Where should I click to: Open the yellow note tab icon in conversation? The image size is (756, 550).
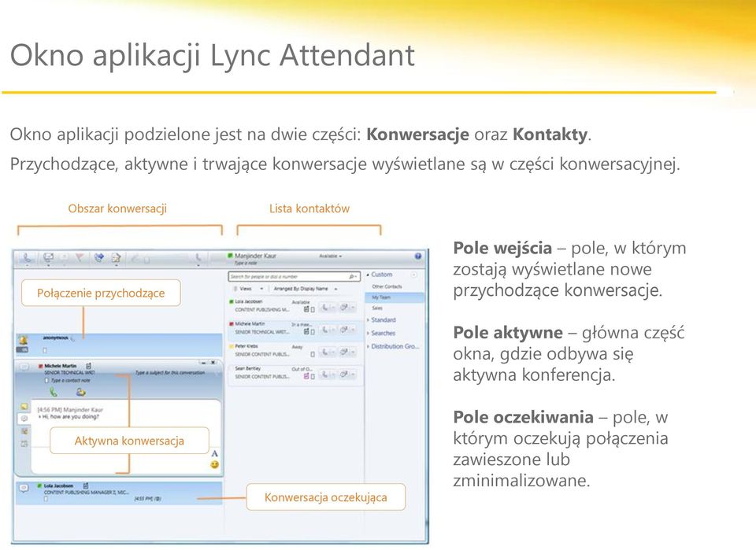24,407
